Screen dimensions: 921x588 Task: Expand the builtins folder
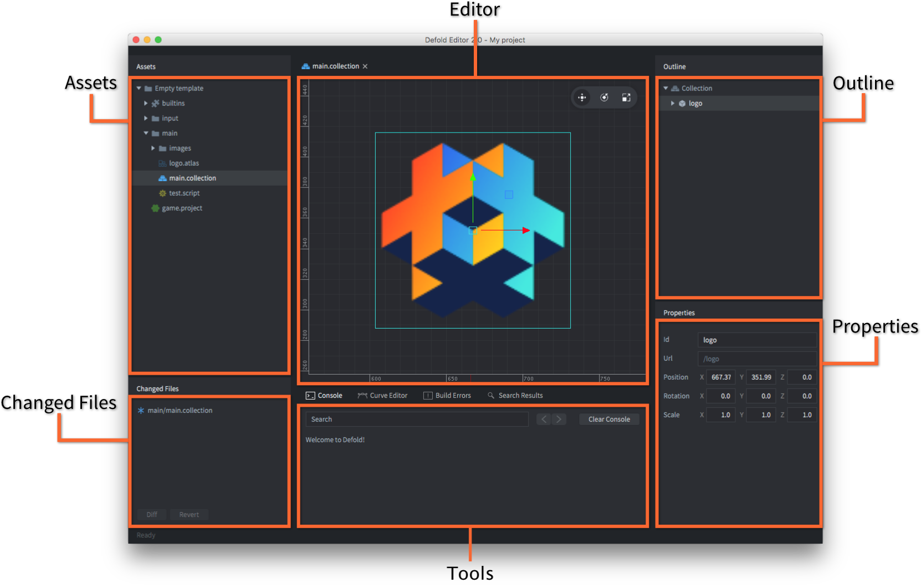tap(146, 103)
